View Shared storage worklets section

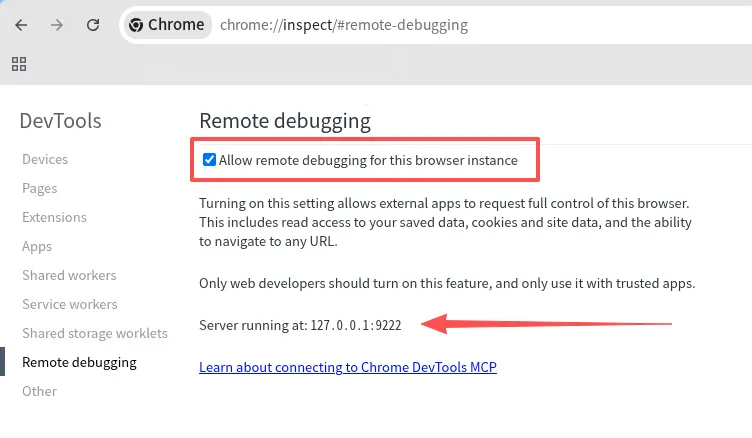[x=95, y=333]
